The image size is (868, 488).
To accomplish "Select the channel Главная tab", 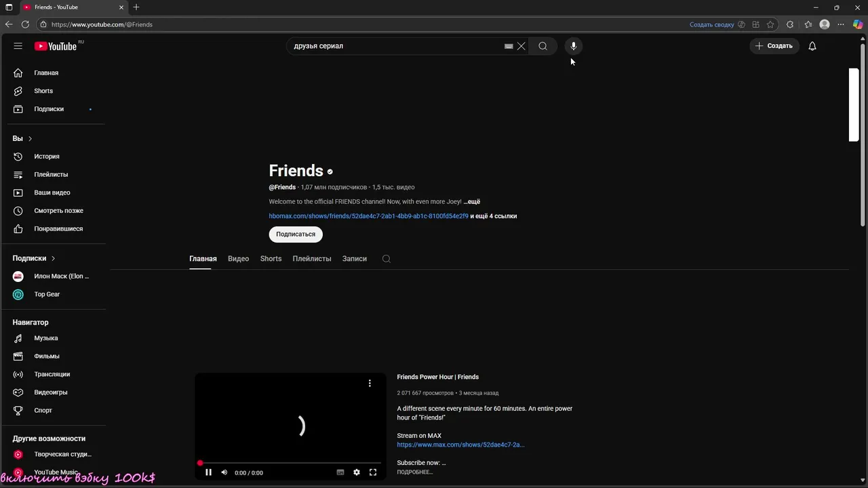I will [x=203, y=259].
